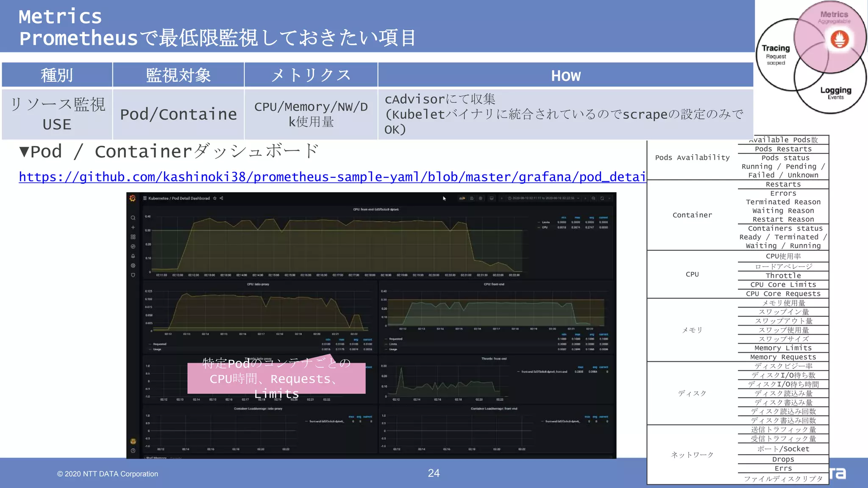Open the github.com/kashinoki38 prometheus-sample-yaml link
The width and height of the screenshot is (868, 488).
click(x=332, y=177)
